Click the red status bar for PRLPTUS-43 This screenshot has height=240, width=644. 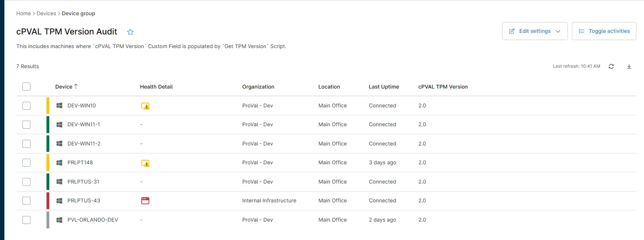[x=48, y=201]
